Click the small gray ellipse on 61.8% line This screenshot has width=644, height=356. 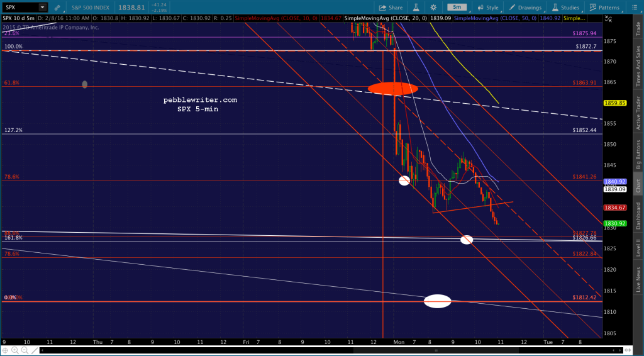click(85, 84)
